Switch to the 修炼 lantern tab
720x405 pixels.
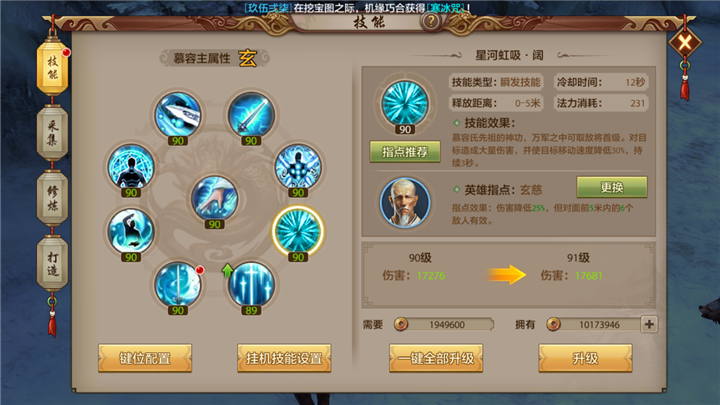(x=52, y=198)
